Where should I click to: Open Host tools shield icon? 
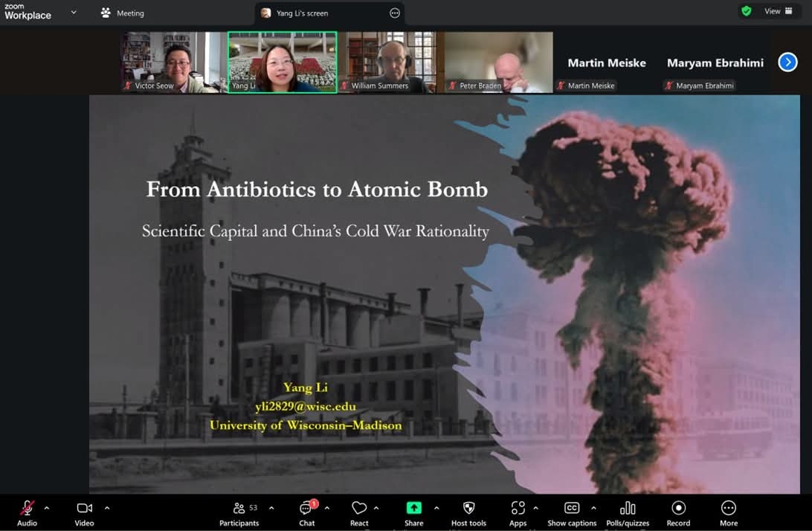coord(468,513)
